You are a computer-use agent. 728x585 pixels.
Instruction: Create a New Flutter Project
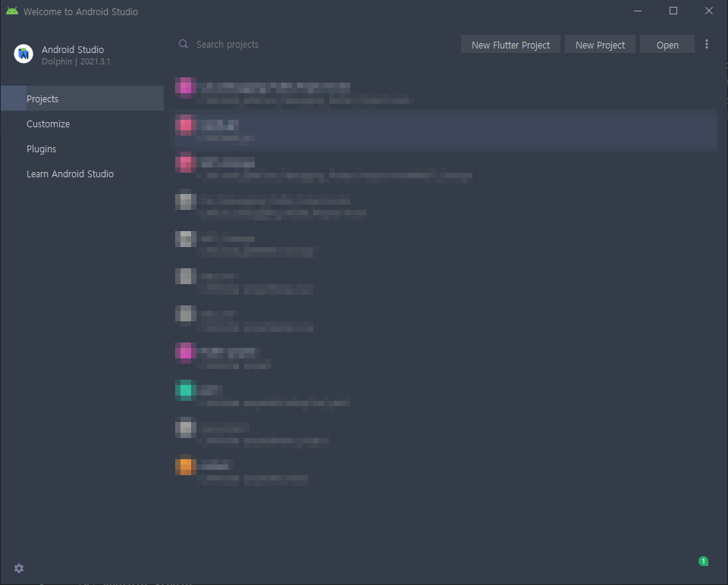tap(510, 44)
